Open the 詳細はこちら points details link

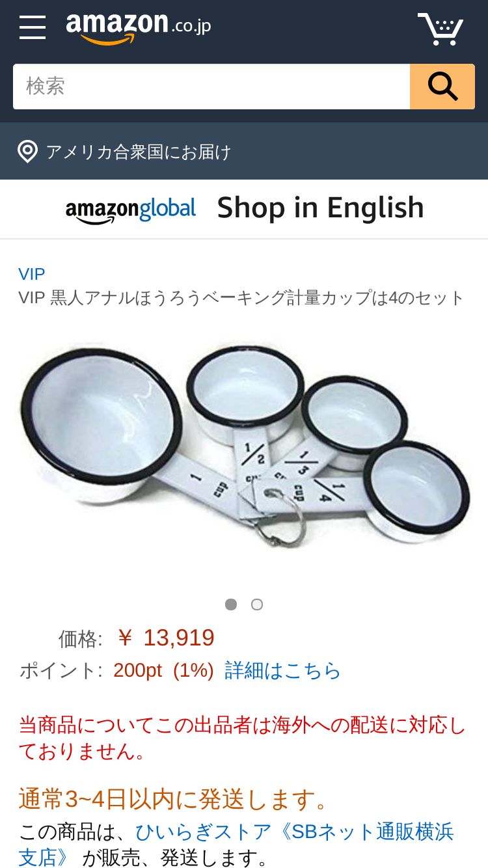click(282, 670)
